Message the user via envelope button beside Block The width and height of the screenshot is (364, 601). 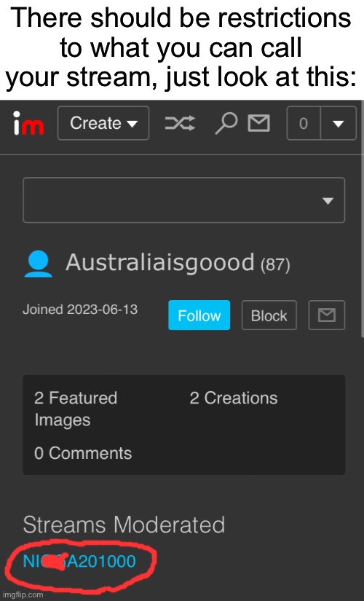click(327, 315)
